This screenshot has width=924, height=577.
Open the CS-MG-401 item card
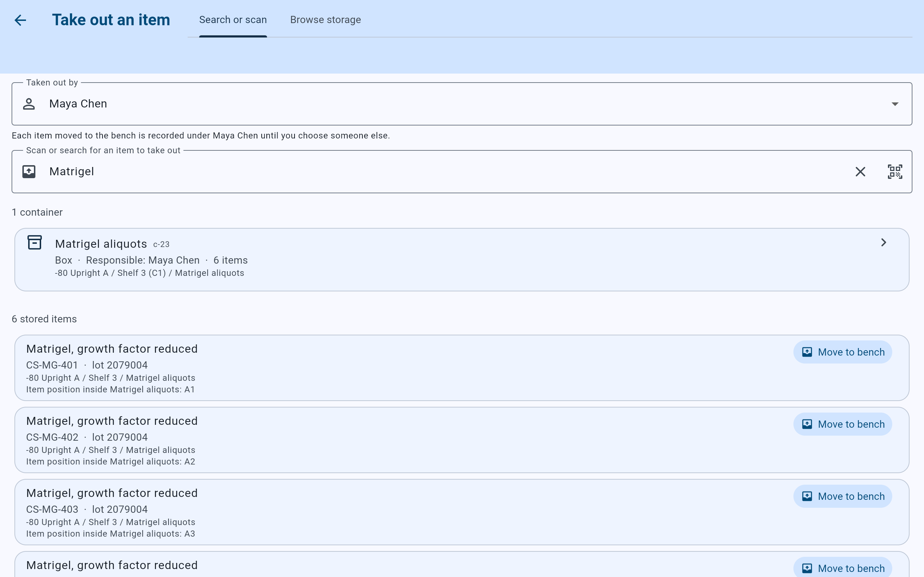coord(462,368)
